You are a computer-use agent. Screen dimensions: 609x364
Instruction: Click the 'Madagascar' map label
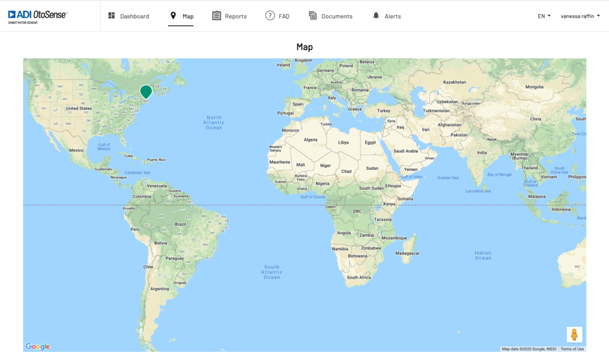click(x=407, y=253)
